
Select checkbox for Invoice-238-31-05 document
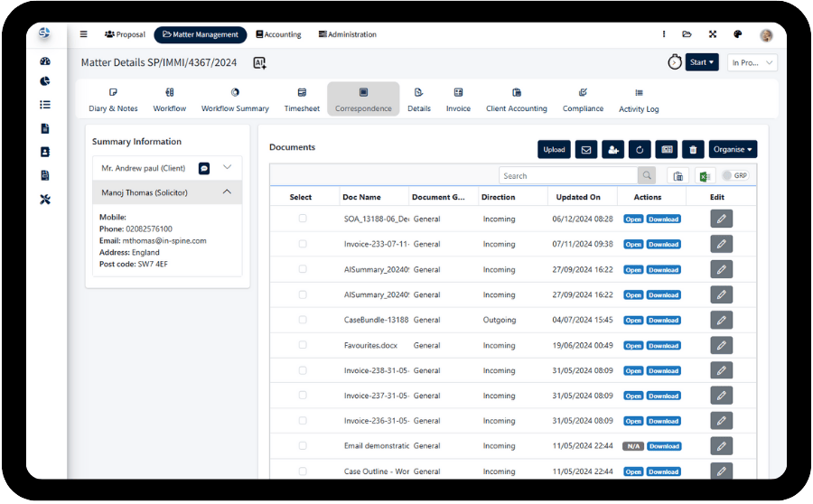click(x=303, y=370)
